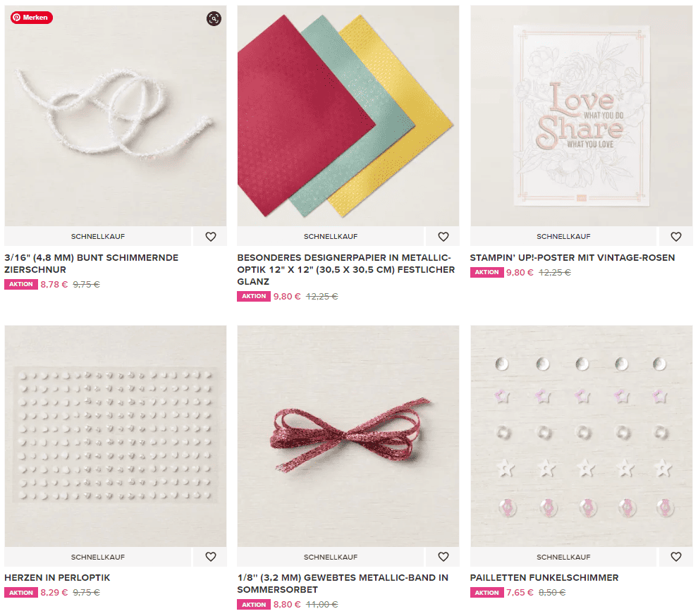Viewport: 698px width, 616px height.
Task: Favorite the Bunt Schimmernde Zierschnur with heart
Action: tap(211, 236)
